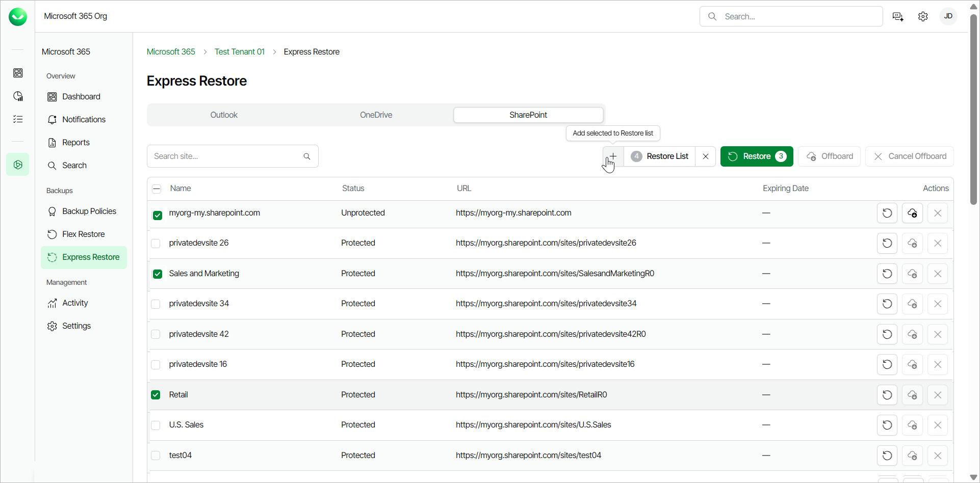Open the dashboard icon in the left rail
This screenshot has width=980, height=483.
pos(18,73)
